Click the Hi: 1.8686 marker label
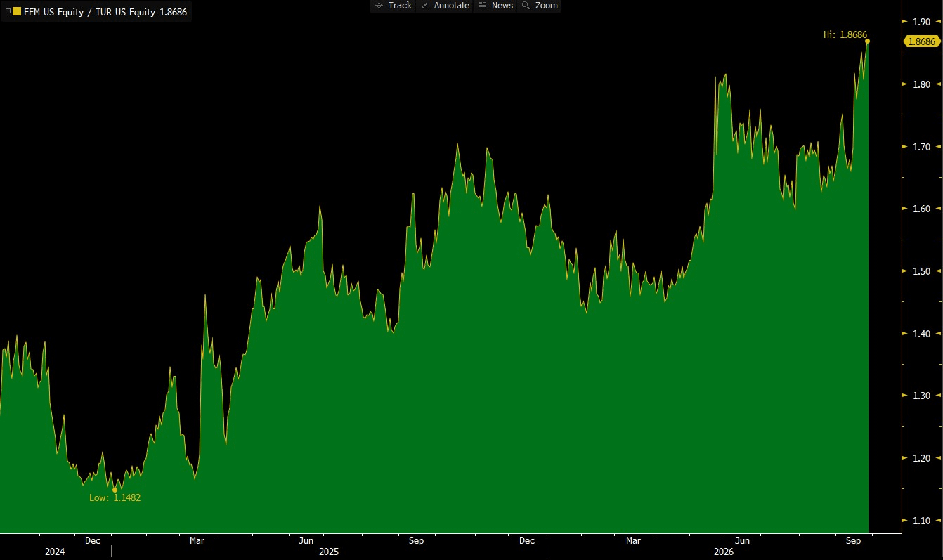 click(845, 34)
